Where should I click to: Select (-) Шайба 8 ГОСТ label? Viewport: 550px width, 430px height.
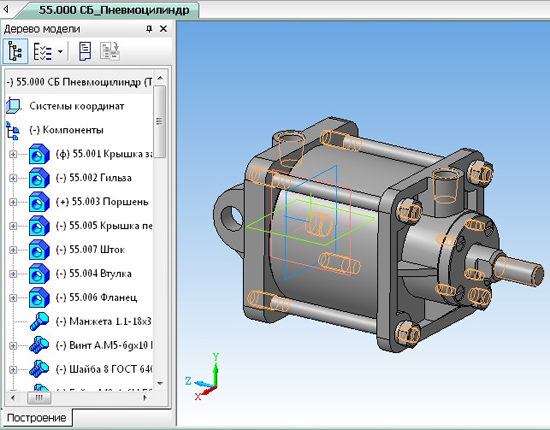[x=104, y=369]
